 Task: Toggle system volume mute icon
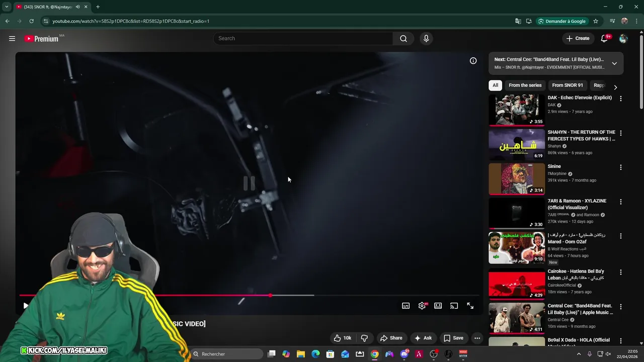(608, 354)
